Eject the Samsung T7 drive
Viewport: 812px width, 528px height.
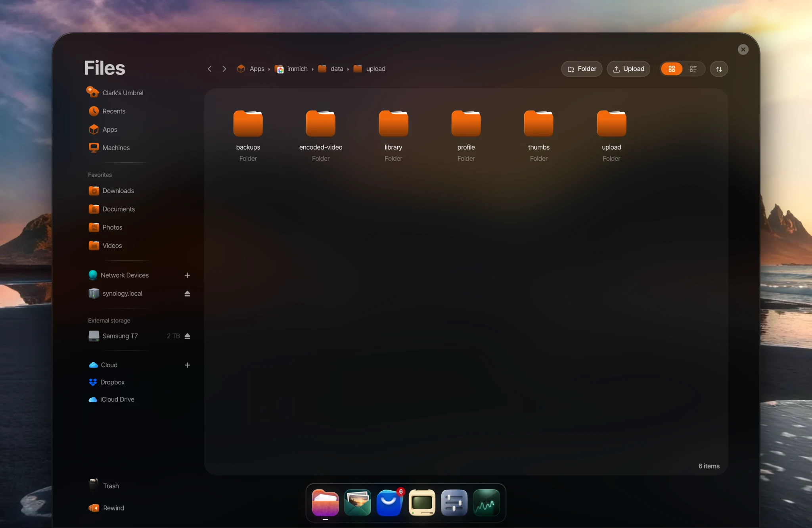coord(188,336)
